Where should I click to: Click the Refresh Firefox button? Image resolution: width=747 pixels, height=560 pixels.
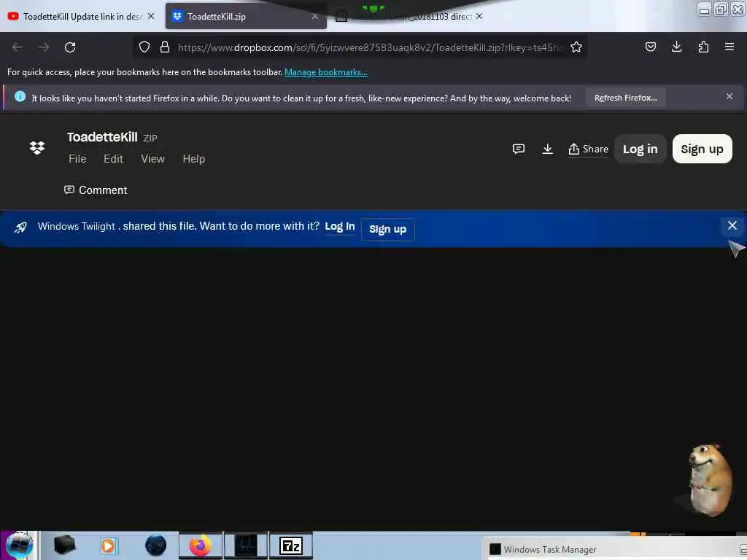pos(625,98)
